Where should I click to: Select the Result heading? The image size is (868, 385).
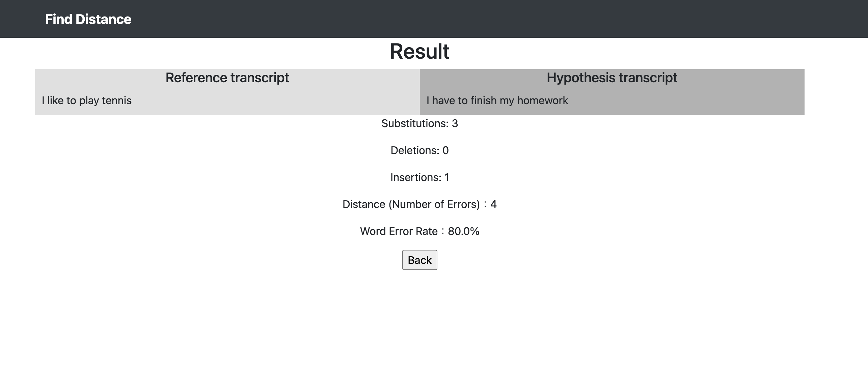point(419,51)
